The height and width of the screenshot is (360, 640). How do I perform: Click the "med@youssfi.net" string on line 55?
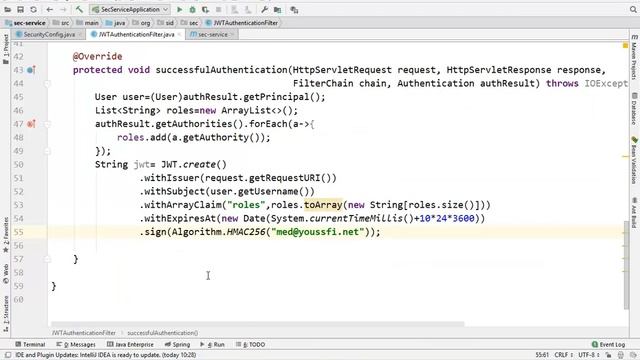[x=318, y=232]
